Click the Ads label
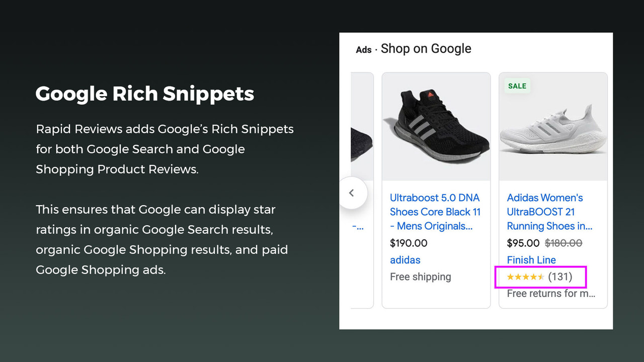This screenshot has width=644, height=362. 363,49
